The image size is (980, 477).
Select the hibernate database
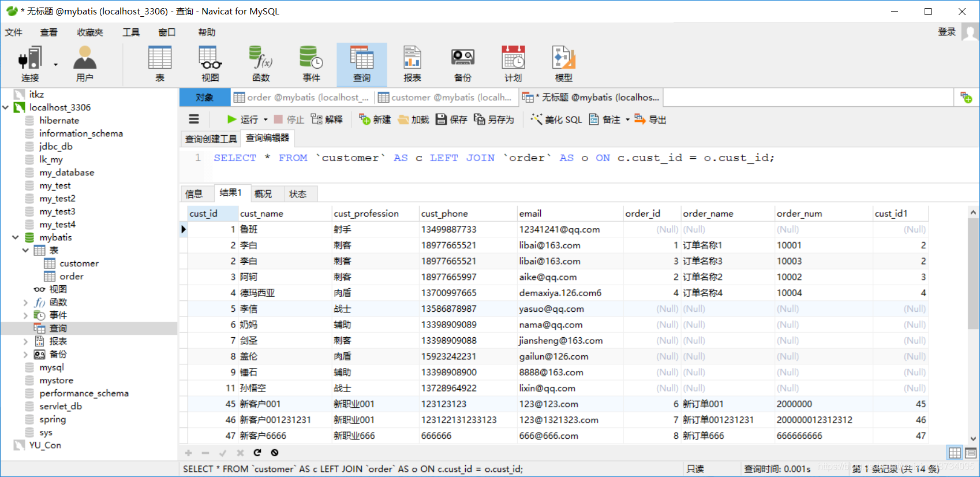pos(59,120)
